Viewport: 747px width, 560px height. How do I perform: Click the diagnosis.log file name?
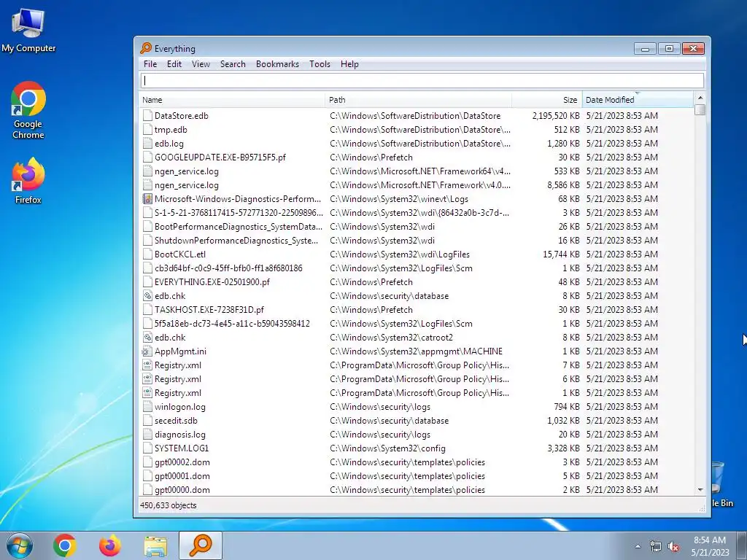point(180,435)
